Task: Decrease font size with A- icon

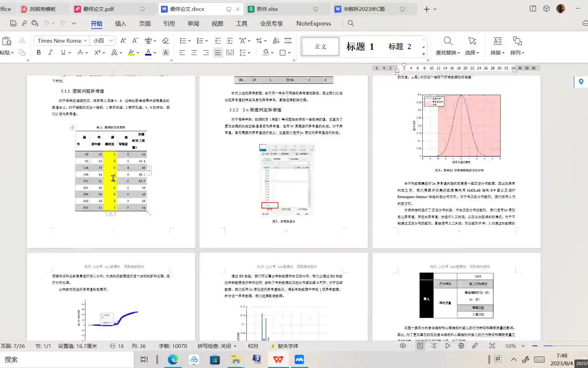Action: [135, 41]
